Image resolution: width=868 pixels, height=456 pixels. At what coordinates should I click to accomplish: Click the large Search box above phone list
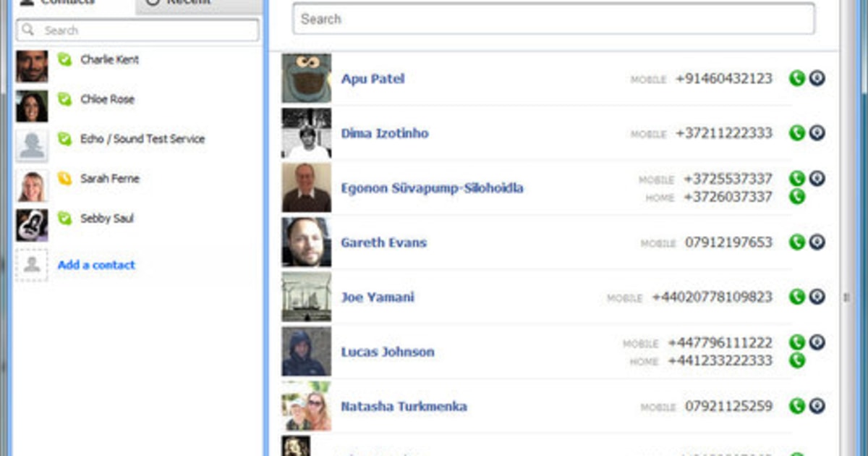pos(553,20)
